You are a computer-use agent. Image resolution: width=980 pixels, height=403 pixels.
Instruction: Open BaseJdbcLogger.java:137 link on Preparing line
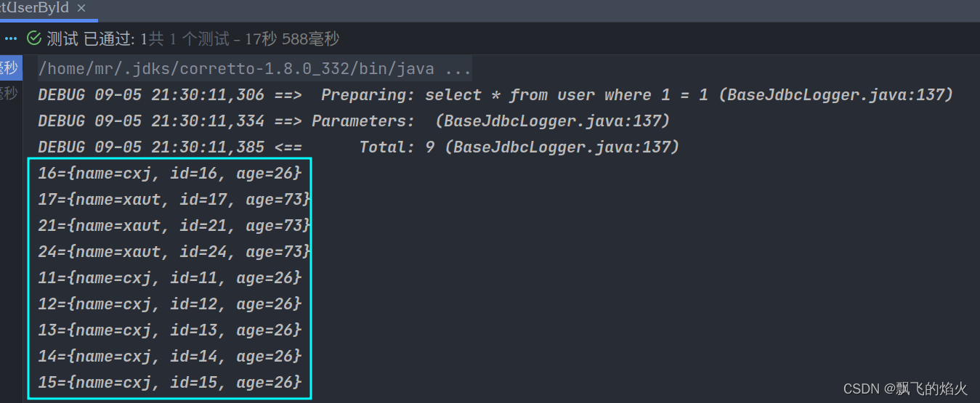click(840, 95)
